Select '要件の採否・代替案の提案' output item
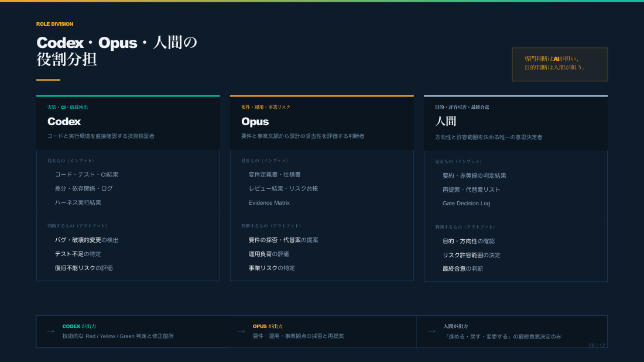The width and height of the screenshot is (644, 362). [x=283, y=240]
